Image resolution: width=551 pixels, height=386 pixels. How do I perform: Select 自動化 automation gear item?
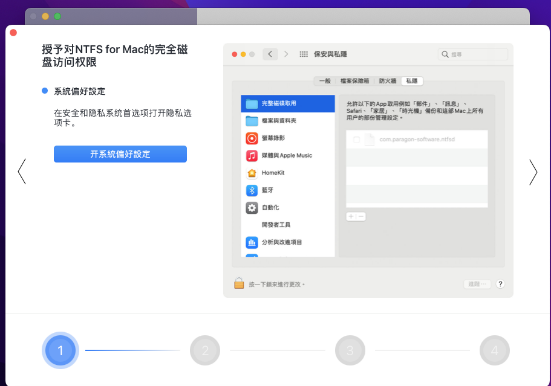pyautogui.click(x=288, y=207)
